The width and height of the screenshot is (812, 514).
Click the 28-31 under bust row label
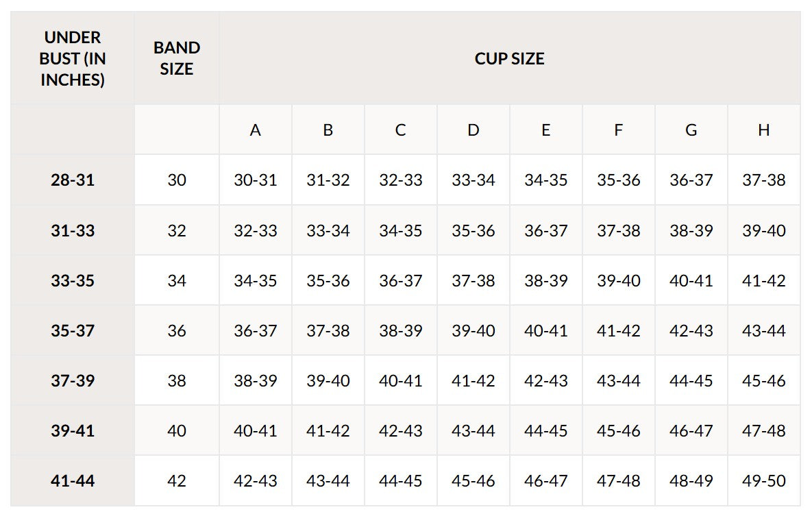coord(73,180)
